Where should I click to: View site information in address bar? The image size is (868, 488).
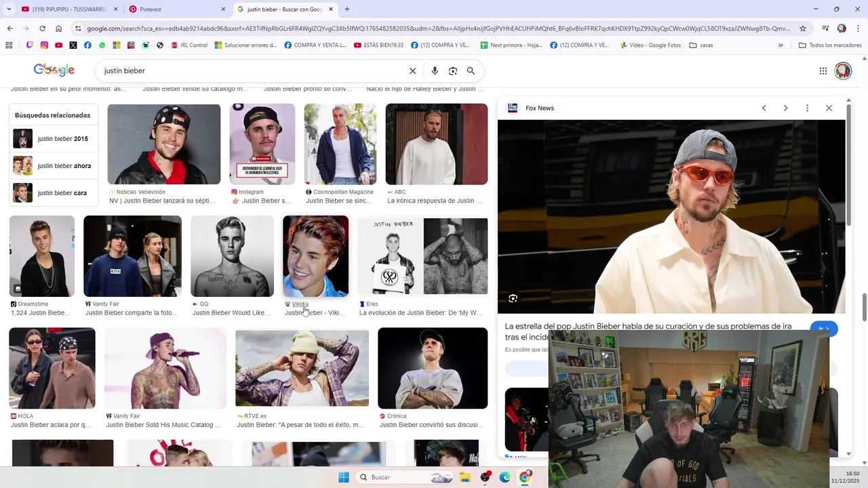[x=78, y=28]
